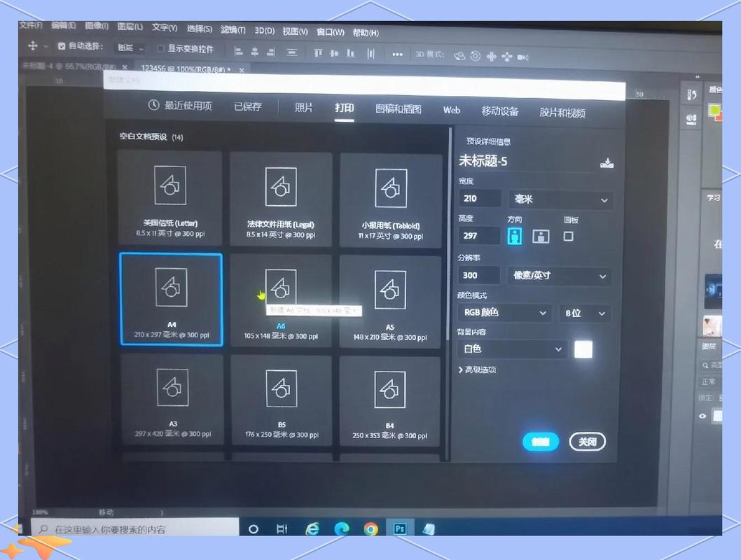The height and width of the screenshot is (560, 741).
Task: Click the Windows taskbar search box
Action: pos(134,528)
